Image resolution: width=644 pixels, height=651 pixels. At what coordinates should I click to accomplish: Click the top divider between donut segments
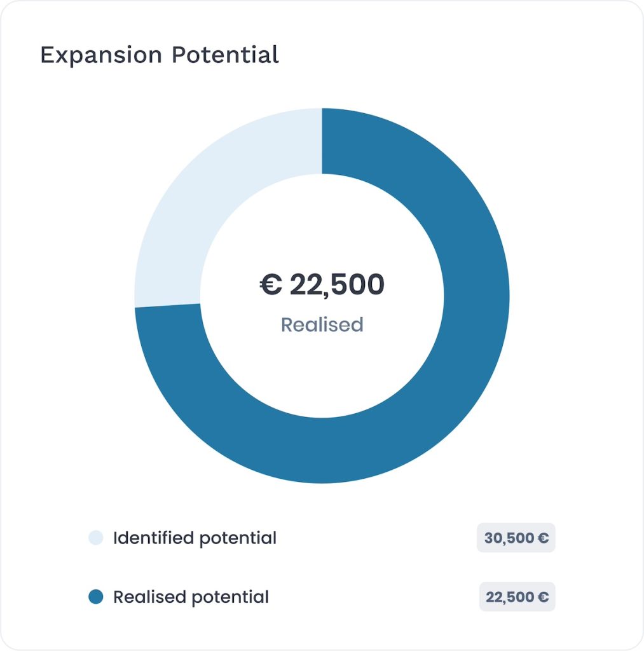coord(322,141)
